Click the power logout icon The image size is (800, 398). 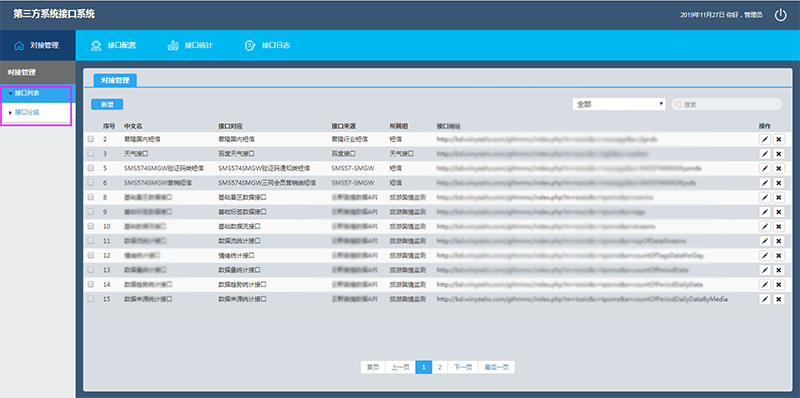click(781, 15)
